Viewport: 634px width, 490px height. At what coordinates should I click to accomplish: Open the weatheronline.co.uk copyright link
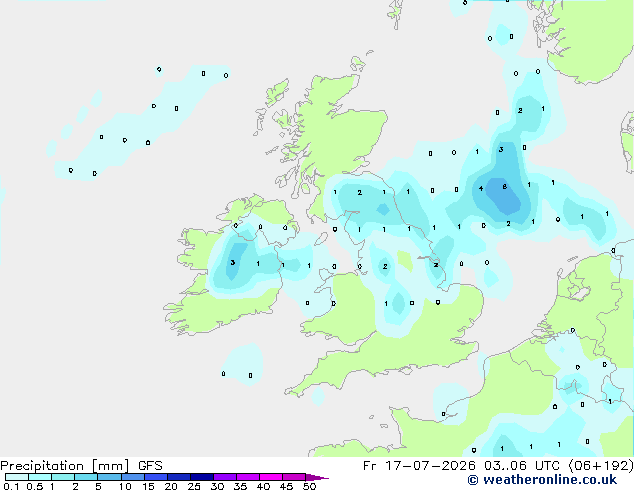(542, 480)
